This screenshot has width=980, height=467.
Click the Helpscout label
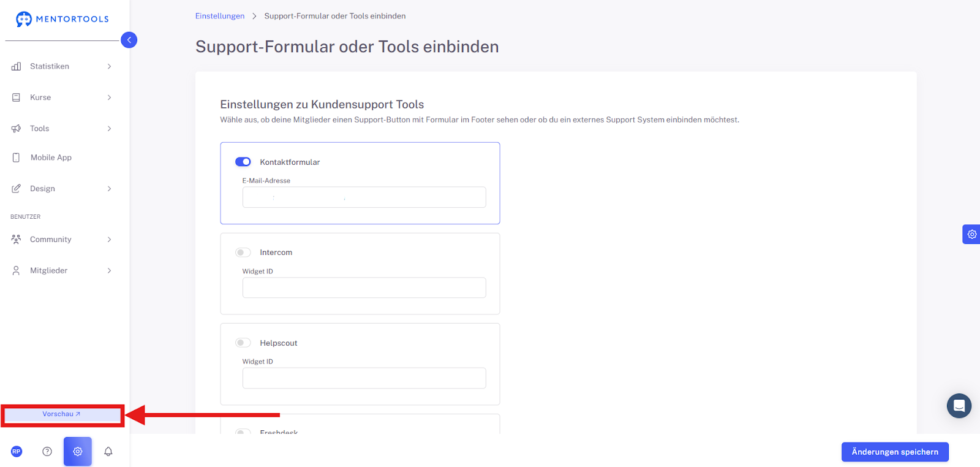pyautogui.click(x=279, y=343)
